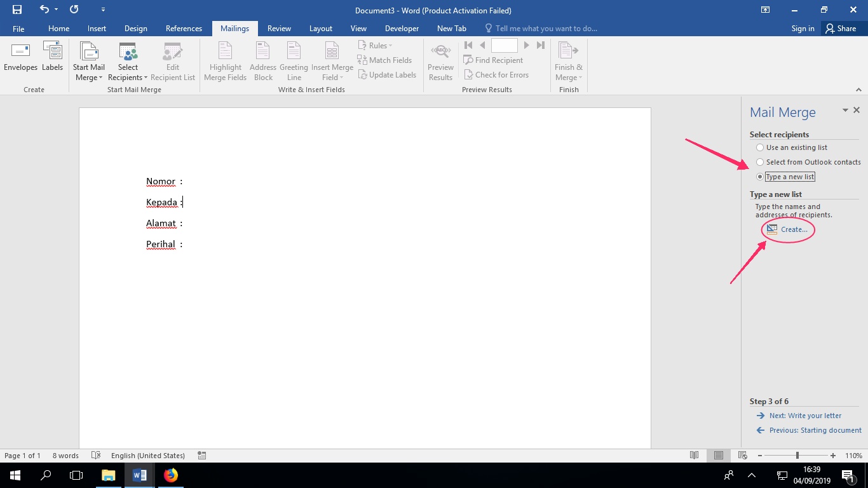Go to 'Next: Write your letter'
This screenshot has width=868, height=488.
(805, 416)
